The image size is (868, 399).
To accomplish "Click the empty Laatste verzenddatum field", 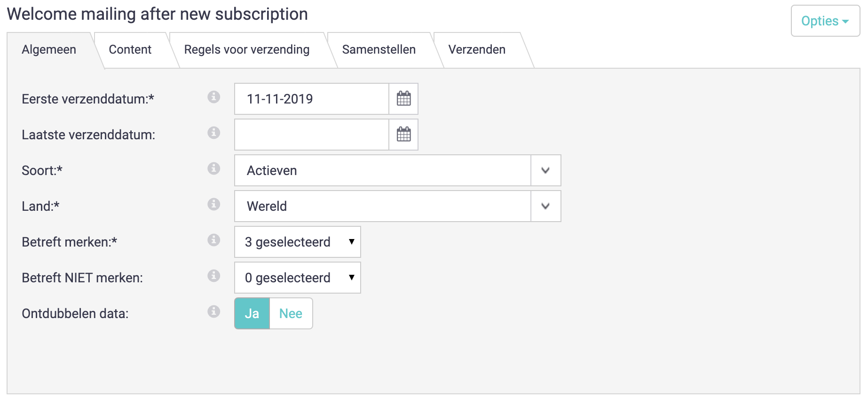I will (x=312, y=135).
